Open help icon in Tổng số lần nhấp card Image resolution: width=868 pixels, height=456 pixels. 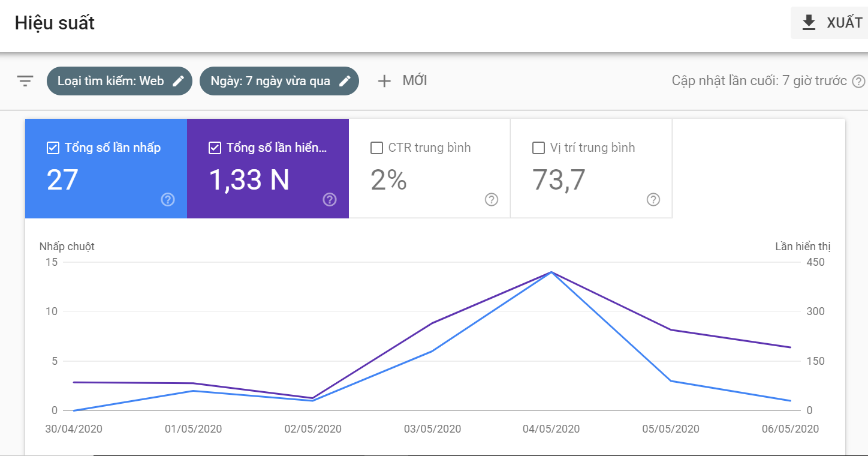pyautogui.click(x=168, y=200)
